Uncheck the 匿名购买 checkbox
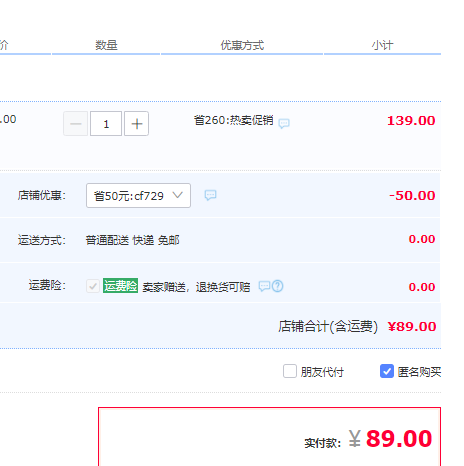Screen dimensions: 464x466 tap(387, 371)
